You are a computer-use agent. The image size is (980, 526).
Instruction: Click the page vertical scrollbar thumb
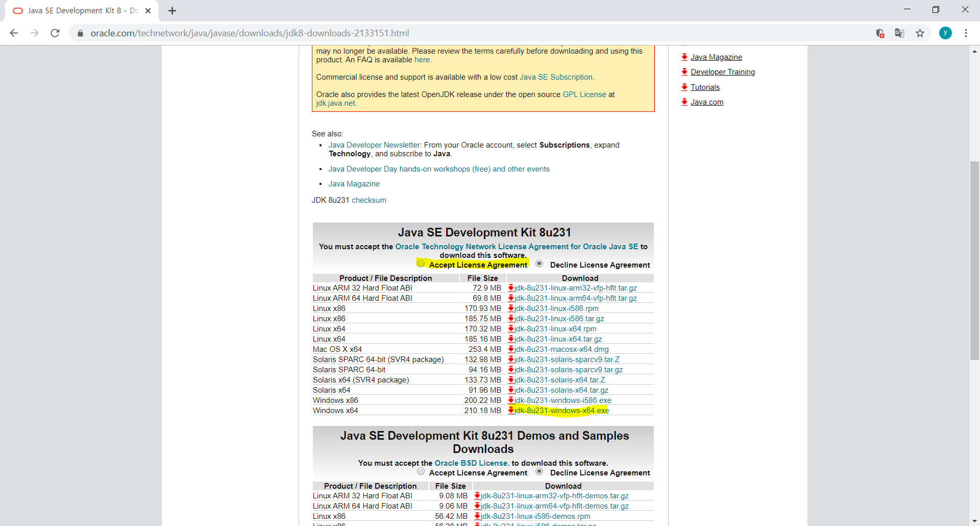tap(974, 260)
